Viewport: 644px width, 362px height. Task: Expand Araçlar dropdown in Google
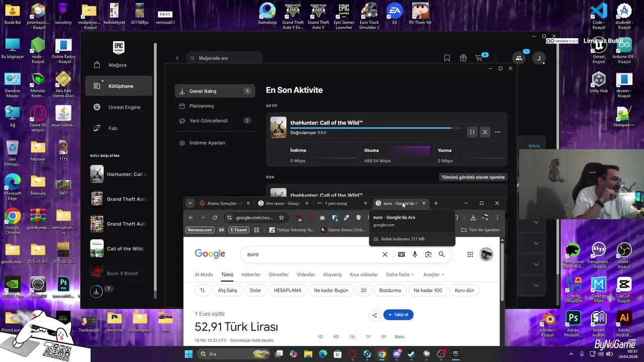pos(434,275)
